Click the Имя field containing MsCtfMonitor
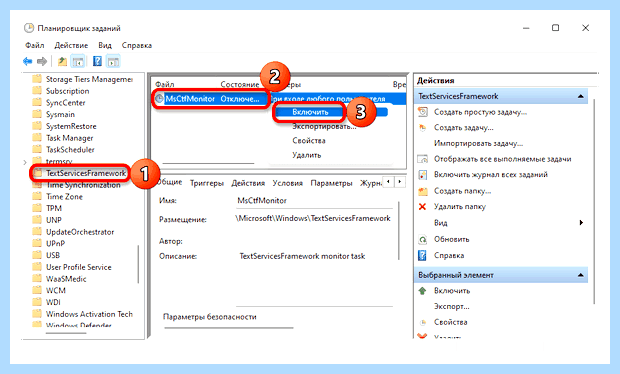 314,201
